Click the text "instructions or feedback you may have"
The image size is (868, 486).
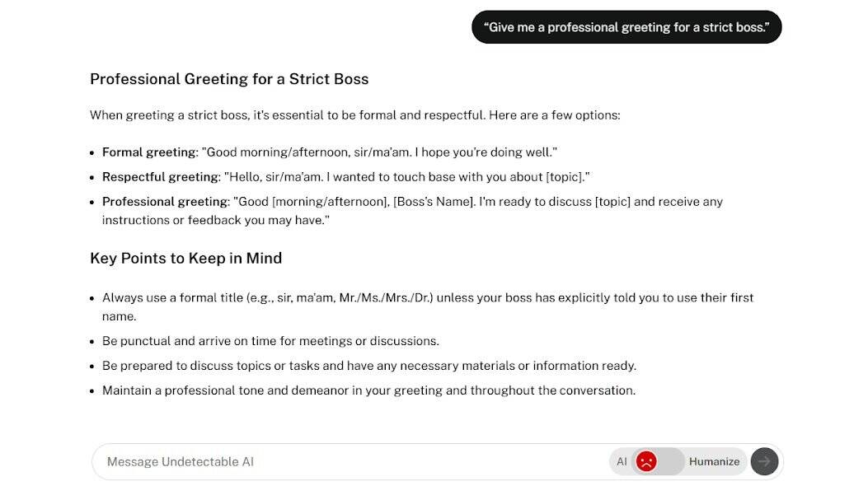tap(216, 220)
